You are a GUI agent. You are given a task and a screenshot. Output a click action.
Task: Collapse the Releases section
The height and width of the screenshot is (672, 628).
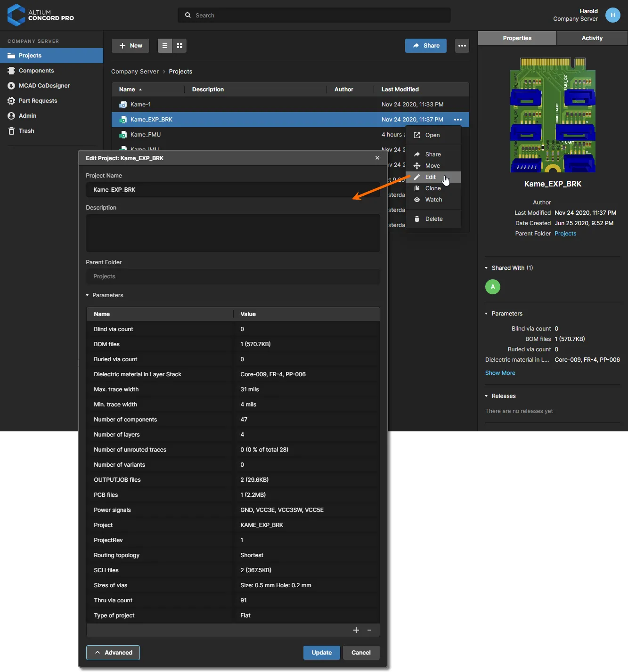tap(486, 396)
